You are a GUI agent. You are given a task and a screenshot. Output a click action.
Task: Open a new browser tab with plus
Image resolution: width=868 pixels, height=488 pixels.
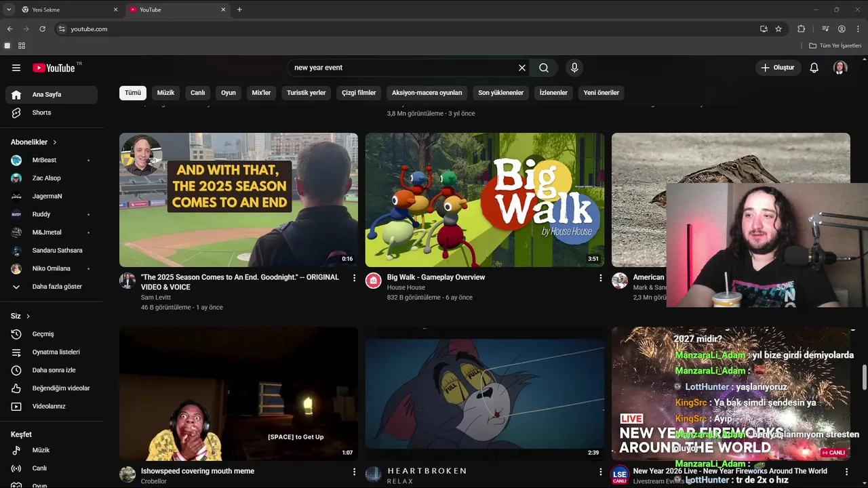[239, 9]
